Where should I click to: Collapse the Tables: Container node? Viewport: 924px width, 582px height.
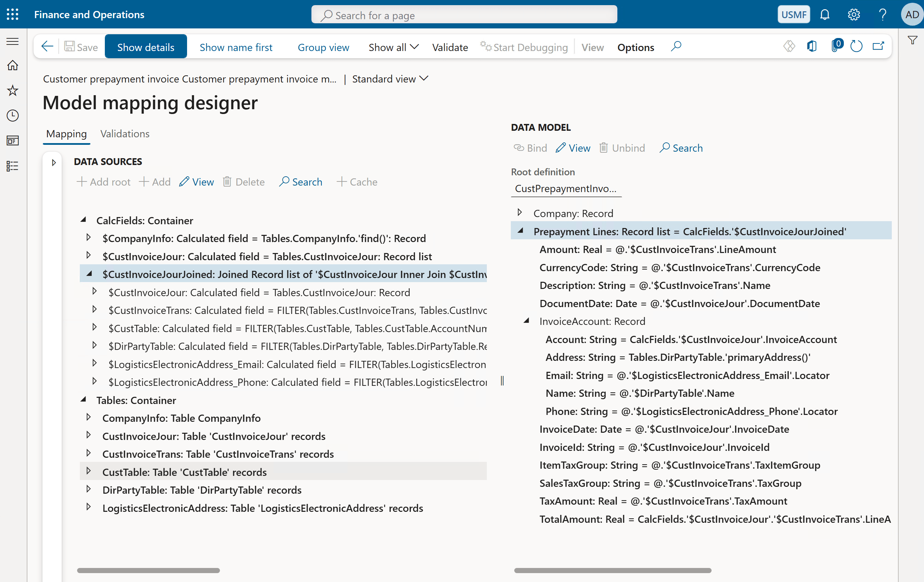83,399
